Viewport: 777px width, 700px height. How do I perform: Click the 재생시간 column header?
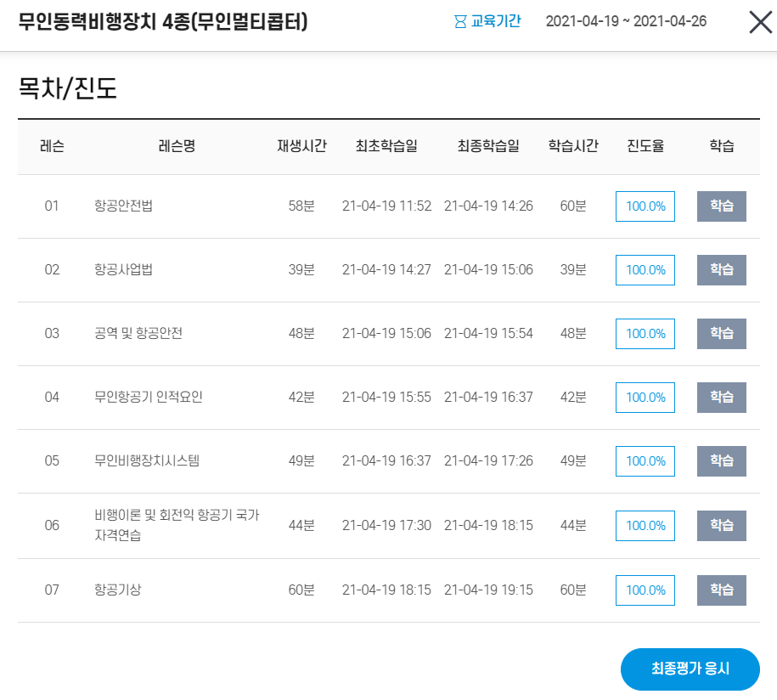(301, 146)
